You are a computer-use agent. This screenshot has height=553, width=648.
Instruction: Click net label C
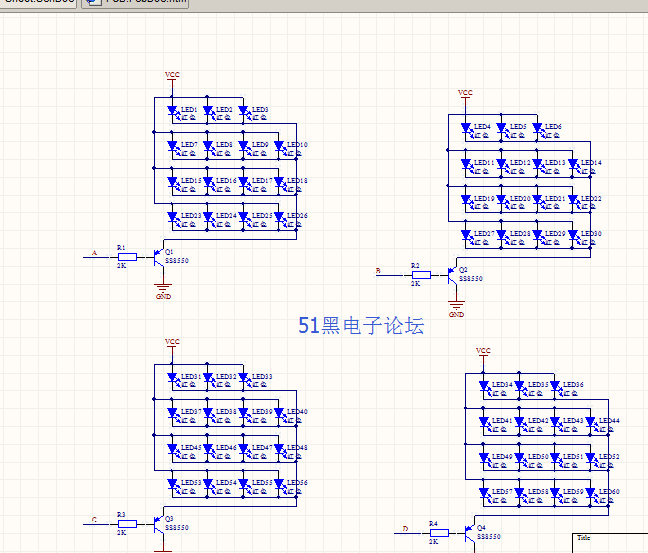click(x=94, y=520)
